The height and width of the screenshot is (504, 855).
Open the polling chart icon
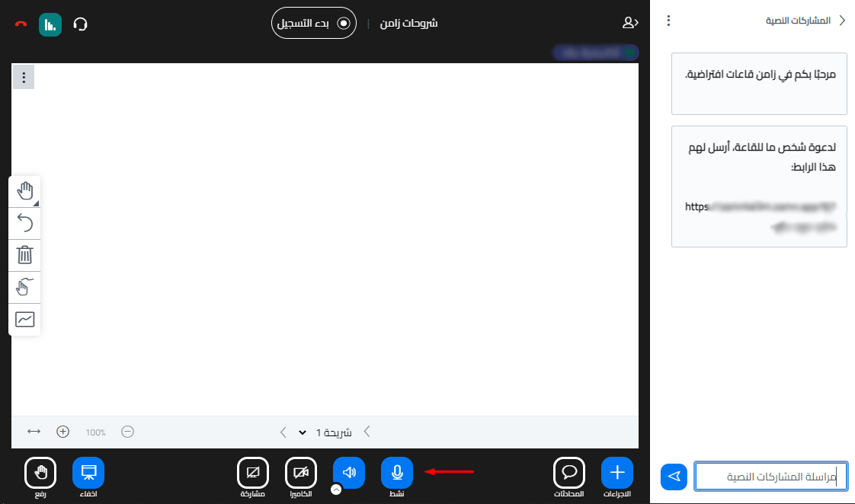click(x=50, y=24)
